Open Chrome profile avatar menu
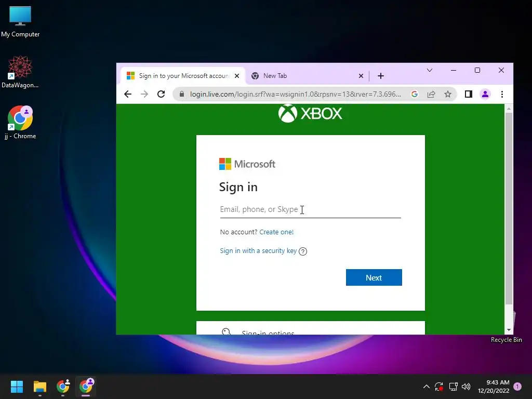This screenshot has height=399, width=532. pos(485,94)
